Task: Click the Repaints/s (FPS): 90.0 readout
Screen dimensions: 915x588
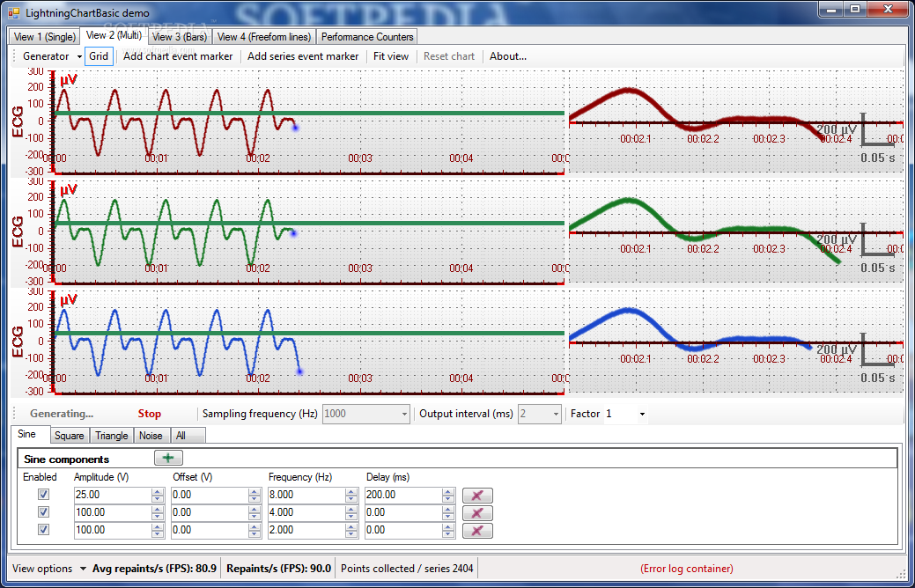Action: click(x=278, y=568)
